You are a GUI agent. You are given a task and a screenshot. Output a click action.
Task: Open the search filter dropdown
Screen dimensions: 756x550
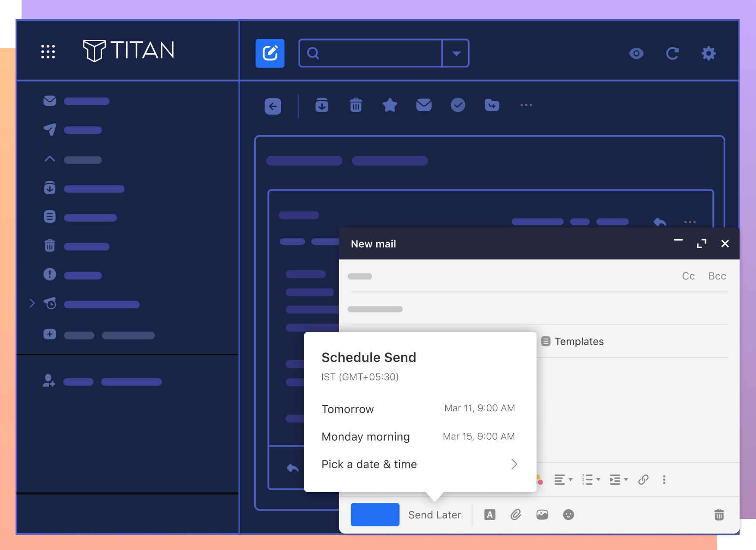coord(457,53)
